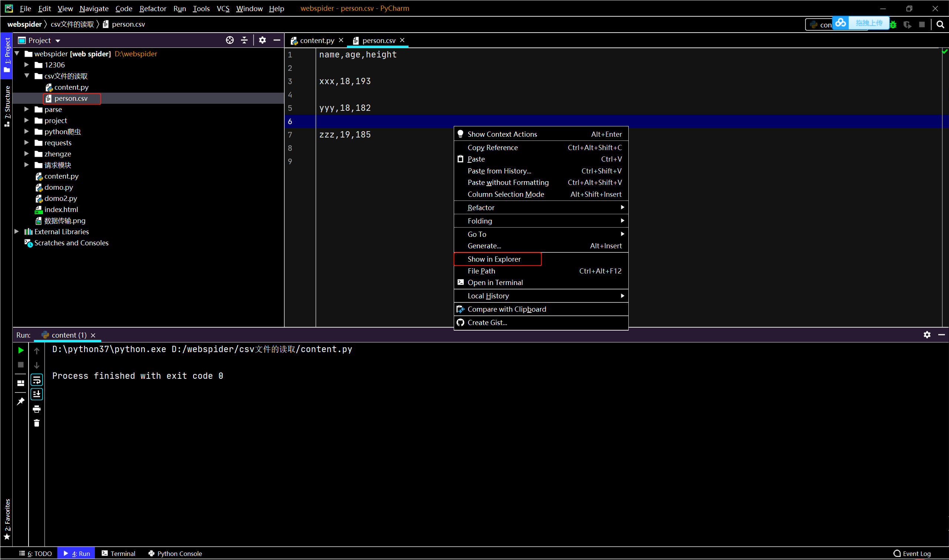Image resolution: width=949 pixels, height=560 pixels.
Task: Toggle scroll to end in Run console
Action: click(37, 394)
